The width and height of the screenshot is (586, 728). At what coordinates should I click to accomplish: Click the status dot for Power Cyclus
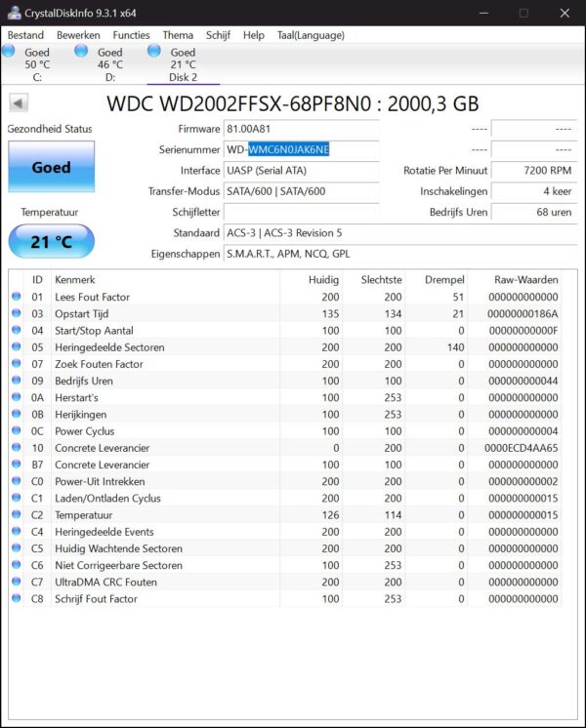coord(17,430)
